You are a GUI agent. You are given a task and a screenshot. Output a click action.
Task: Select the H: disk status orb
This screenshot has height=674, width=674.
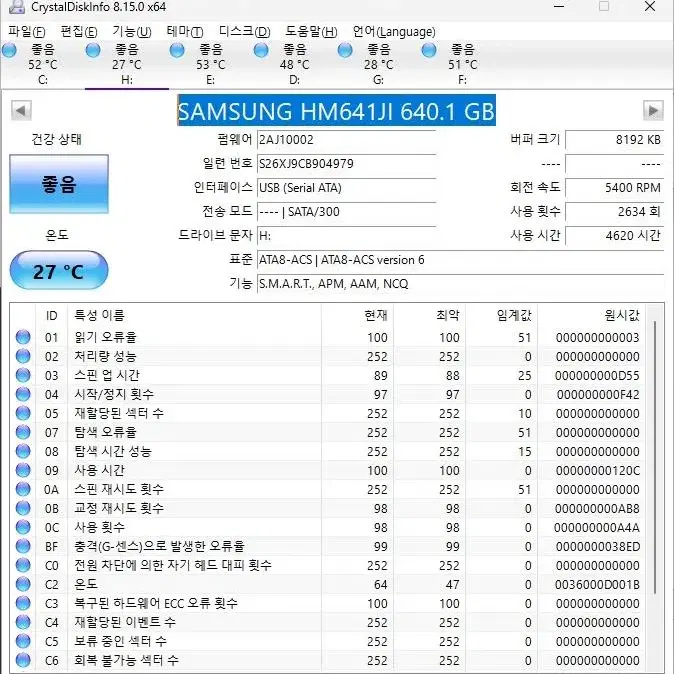pos(93,50)
